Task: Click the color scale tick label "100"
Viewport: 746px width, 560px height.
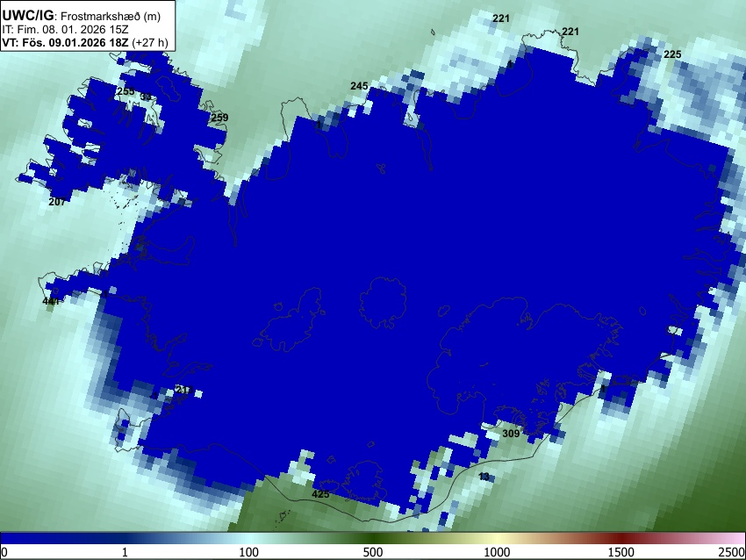Action: click(x=249, y=552)
